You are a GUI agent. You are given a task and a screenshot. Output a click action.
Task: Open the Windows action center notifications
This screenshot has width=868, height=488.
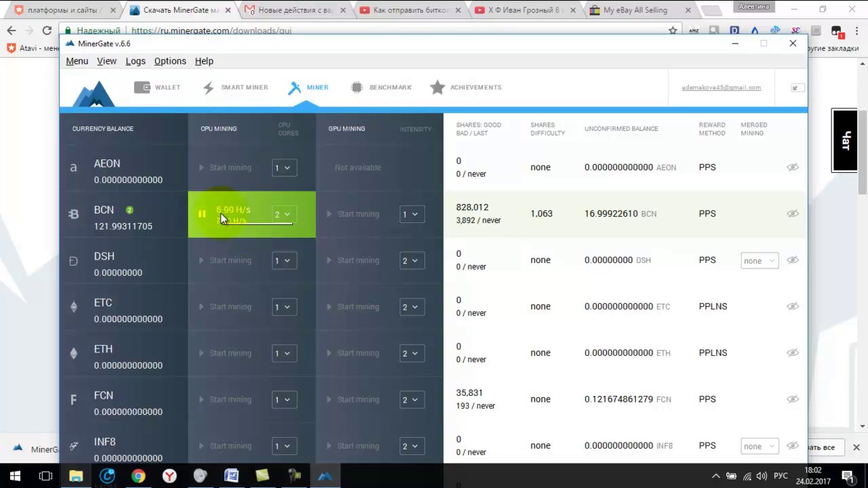tap(848, 476)
